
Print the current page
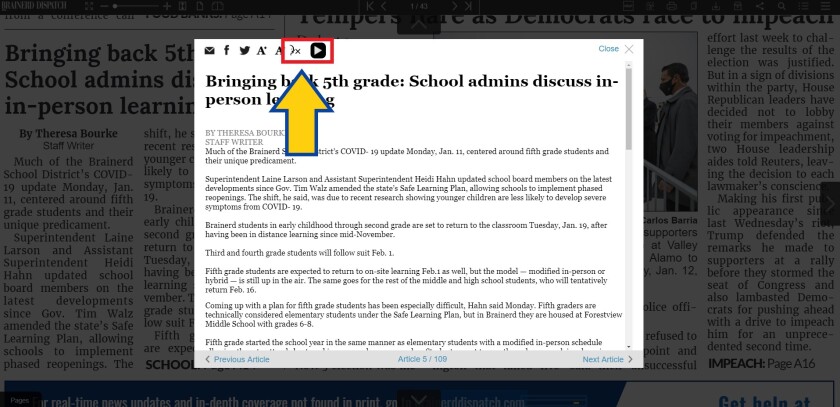pyautogui.click(x=672, y=6)
